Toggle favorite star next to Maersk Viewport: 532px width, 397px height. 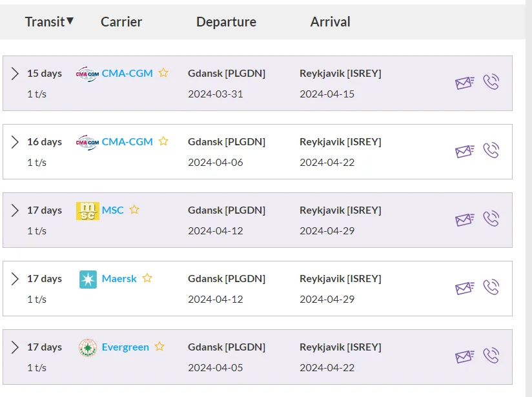pyautogui.click(x=147, y=278)
